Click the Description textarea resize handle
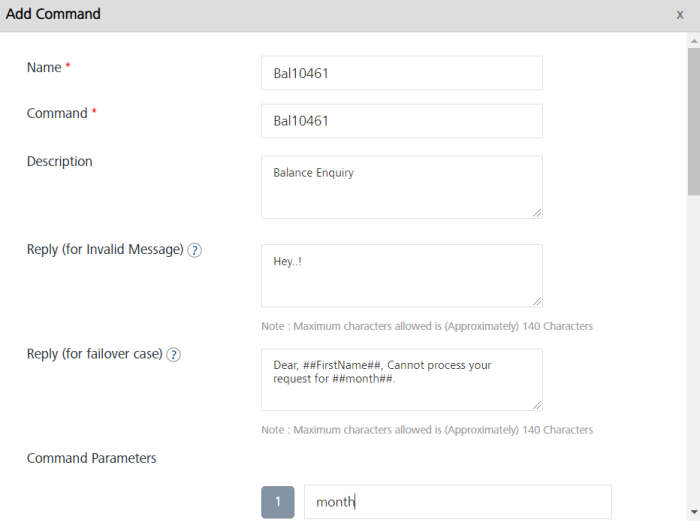 tap(537, 212)
